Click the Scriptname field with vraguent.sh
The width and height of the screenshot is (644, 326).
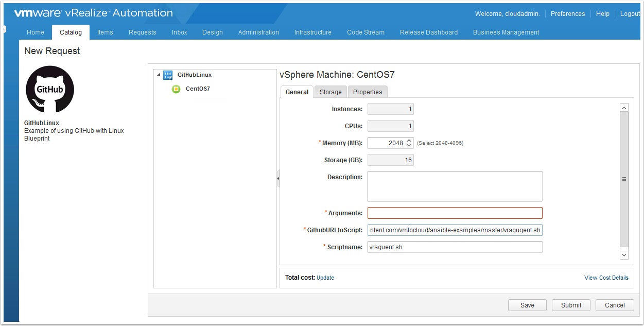(x=455, y=247)
